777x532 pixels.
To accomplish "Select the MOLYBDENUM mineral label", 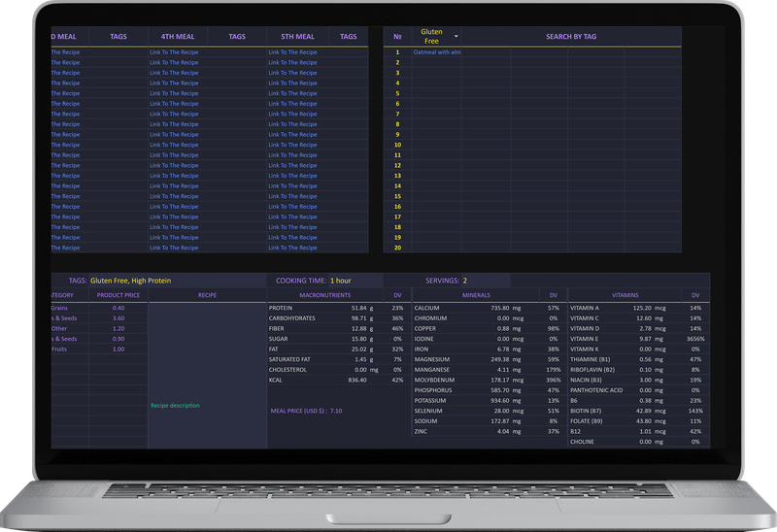I will (434, 380).
